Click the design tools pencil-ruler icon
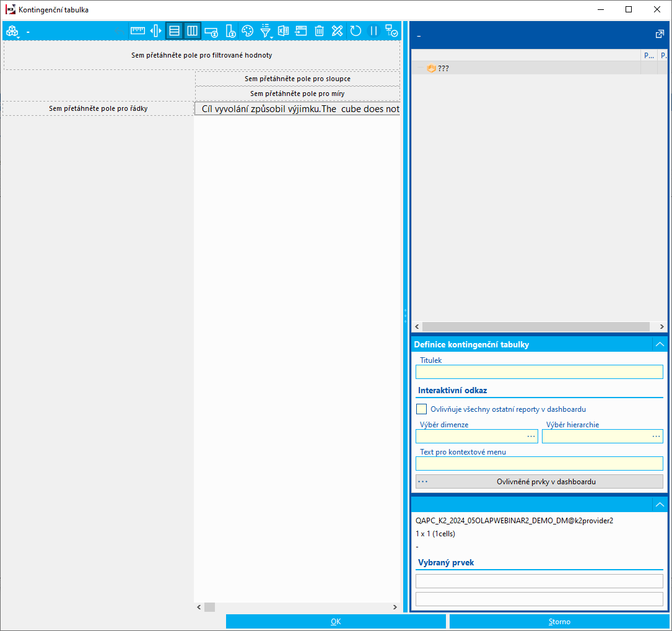Screen dimensions: 672x631 (338, 31)
